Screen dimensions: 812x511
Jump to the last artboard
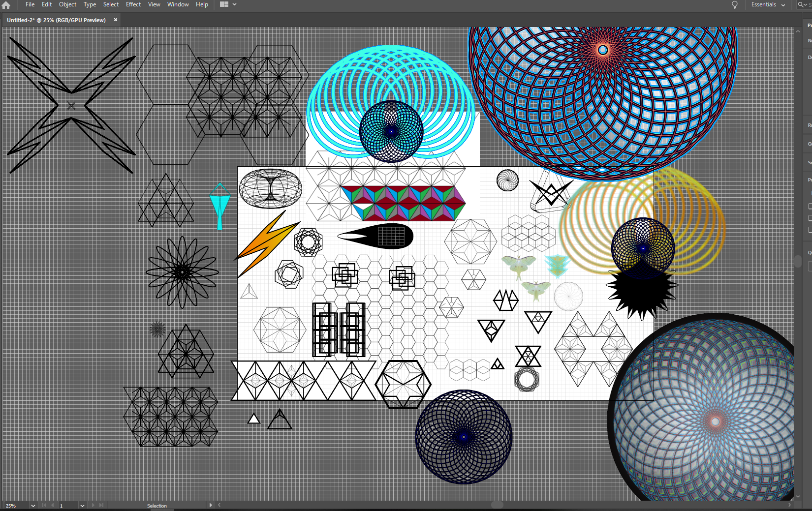tap(101, 506)
